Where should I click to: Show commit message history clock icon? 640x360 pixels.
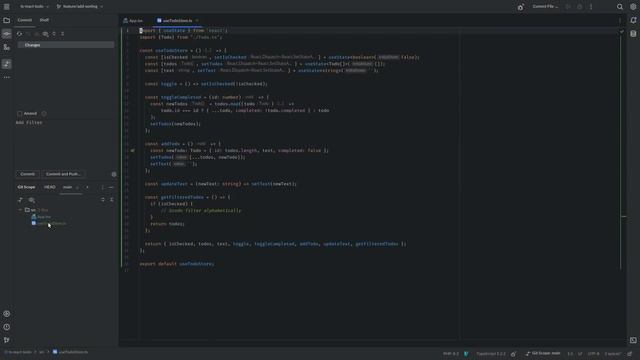click(44, 113)
